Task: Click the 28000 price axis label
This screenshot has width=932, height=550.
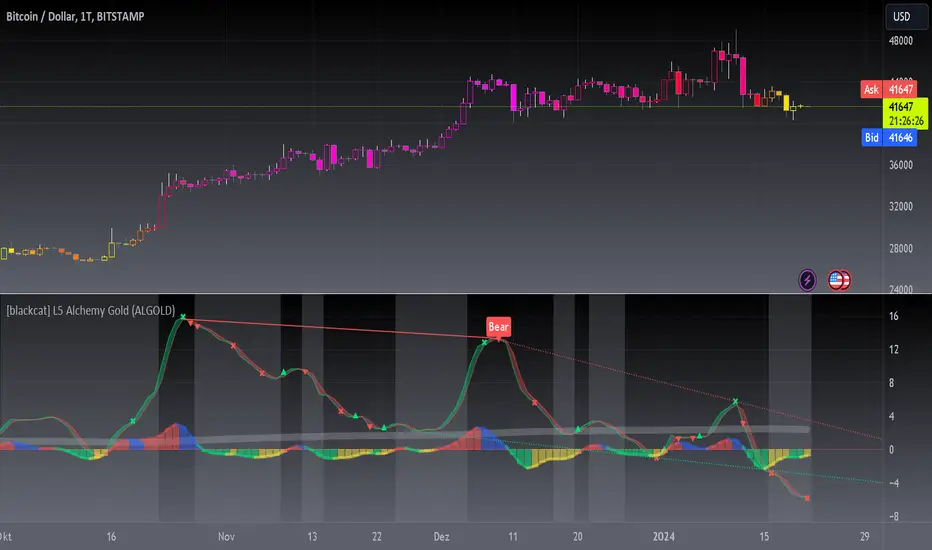Action: click(x=900, y=248)
